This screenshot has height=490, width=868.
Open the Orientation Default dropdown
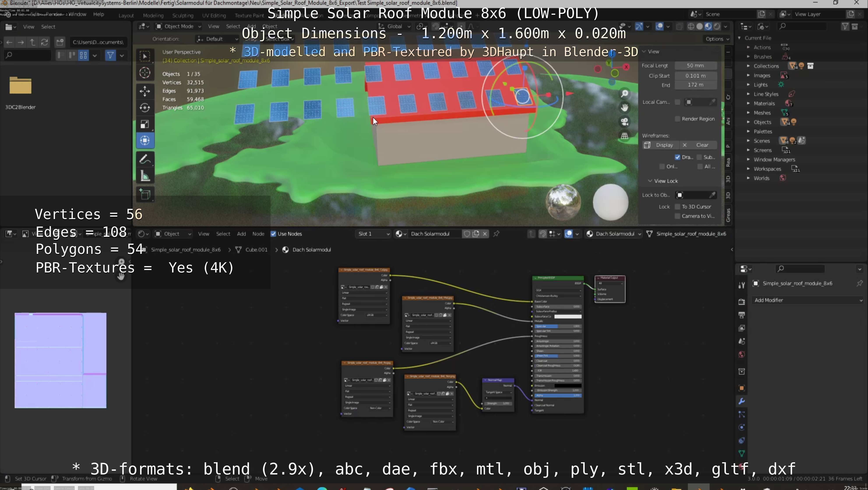point(217,39)
